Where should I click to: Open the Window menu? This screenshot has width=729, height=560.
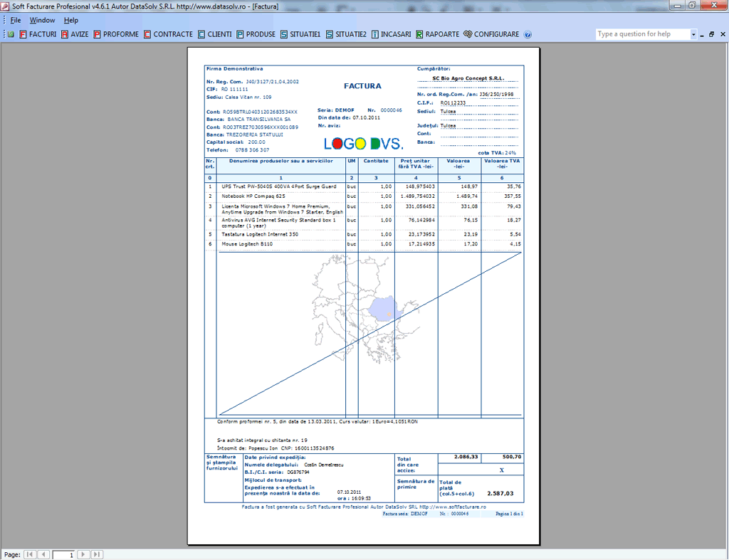42,20
